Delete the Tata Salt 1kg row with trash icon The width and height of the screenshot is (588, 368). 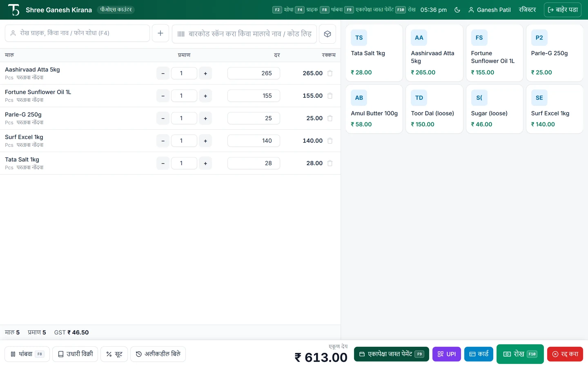click(330, 163)
